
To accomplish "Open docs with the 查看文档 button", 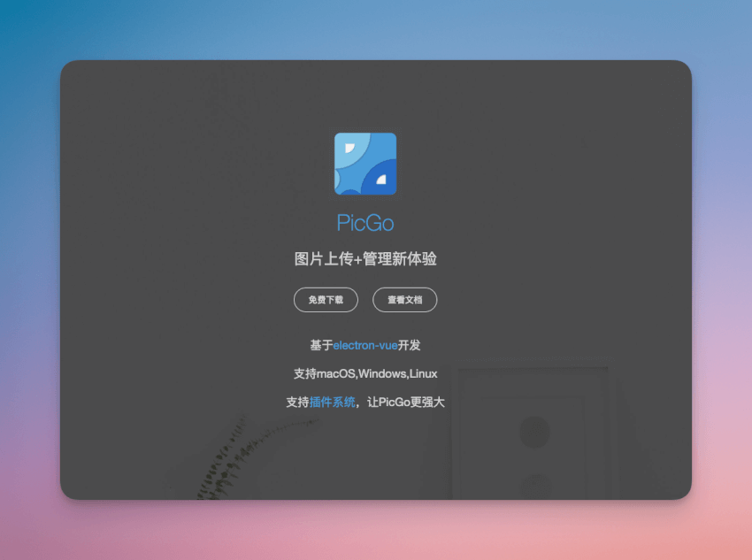I will pyautogui.click(x=404, y=300).
